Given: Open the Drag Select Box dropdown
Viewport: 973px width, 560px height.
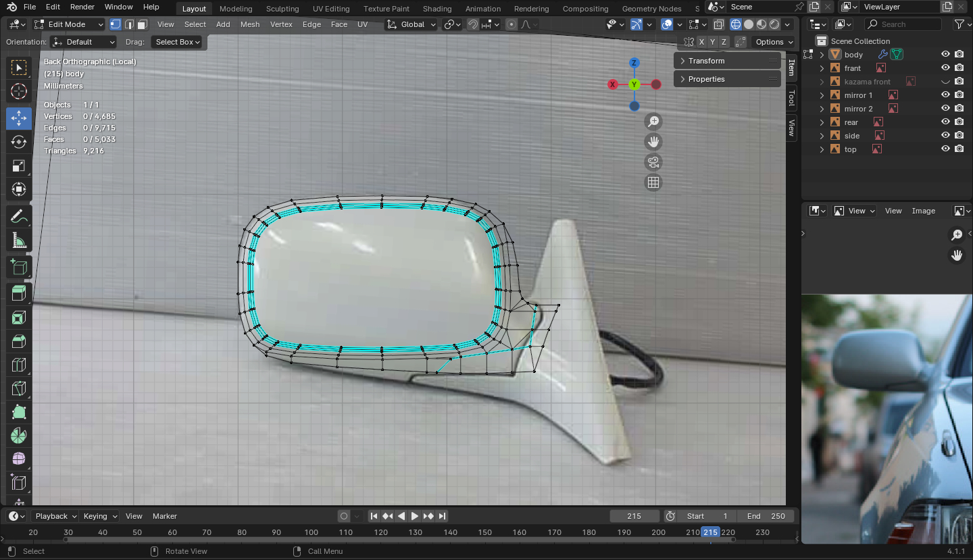Looking at the screenshot, I should click(176, 42).
